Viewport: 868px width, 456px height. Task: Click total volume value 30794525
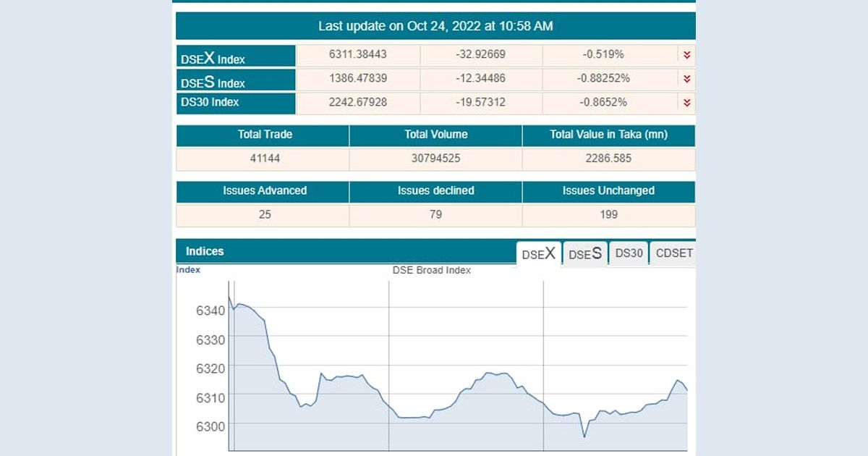pos(436,158)
